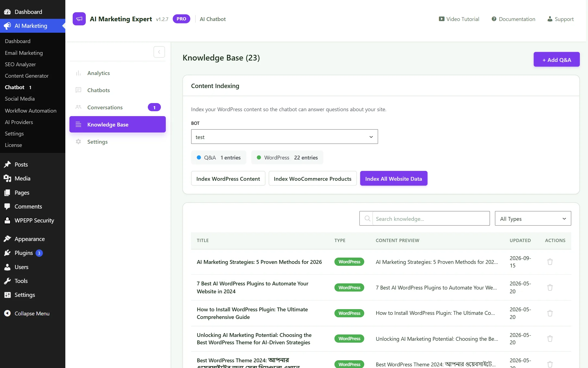Delete the AI Marketing Strategies entry

[x=550, y=262]
